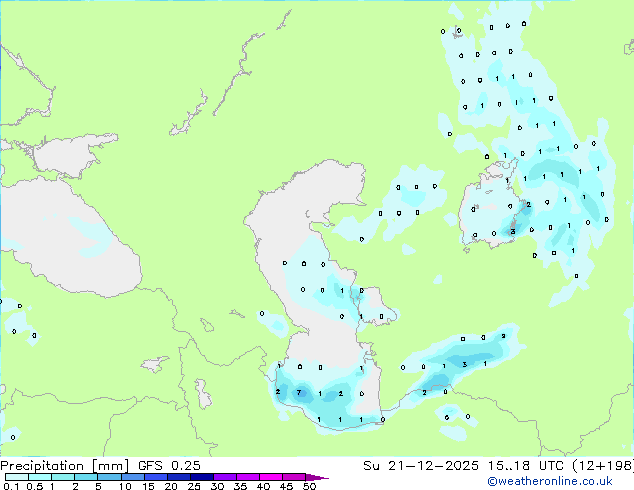Click the 25–30 mm dark blue swatch
This screenshot has height=490, width=634.
click(202, 477)
